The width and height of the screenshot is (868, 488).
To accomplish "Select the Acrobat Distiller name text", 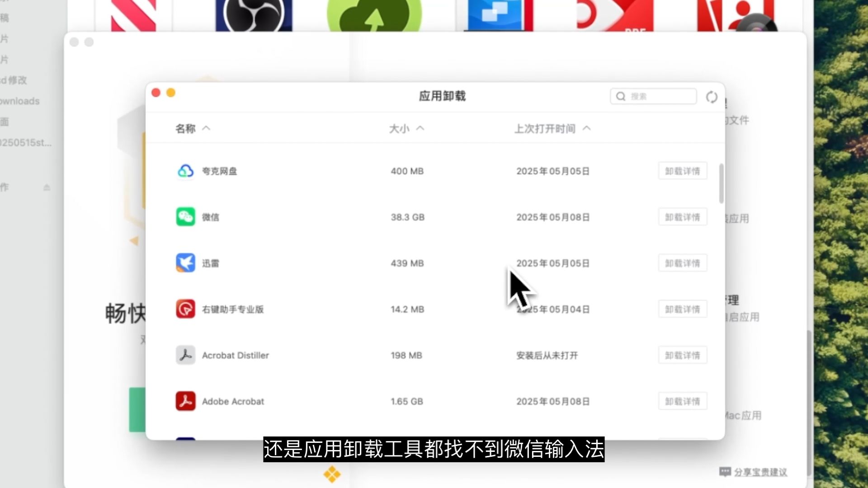I will [236, 355].
